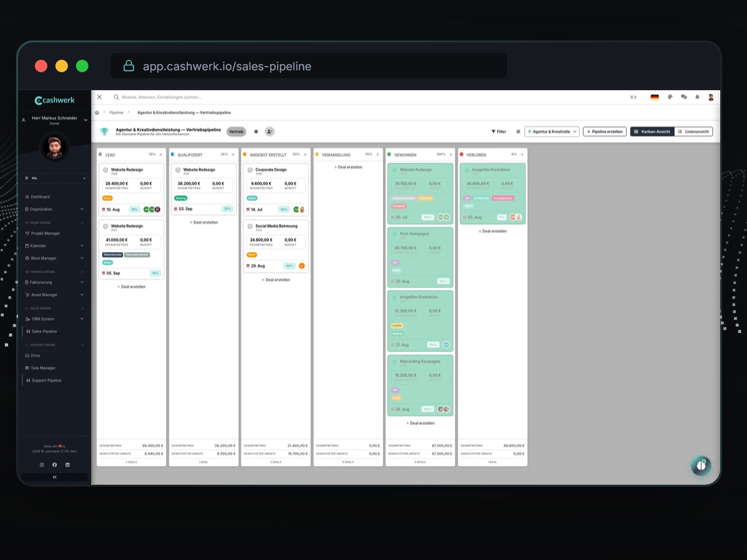Click the cashwerk logo
This screenshot has height=560, width=747.
(55, 100)
